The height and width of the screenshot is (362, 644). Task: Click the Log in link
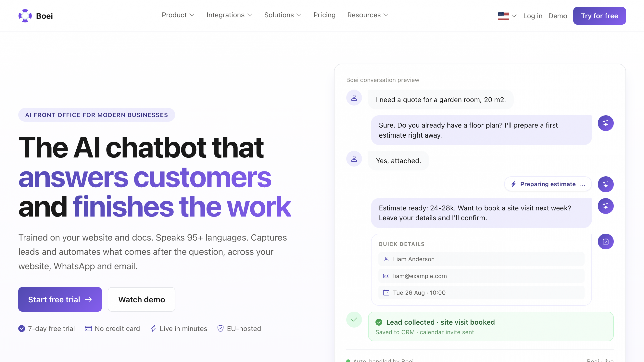533,16
